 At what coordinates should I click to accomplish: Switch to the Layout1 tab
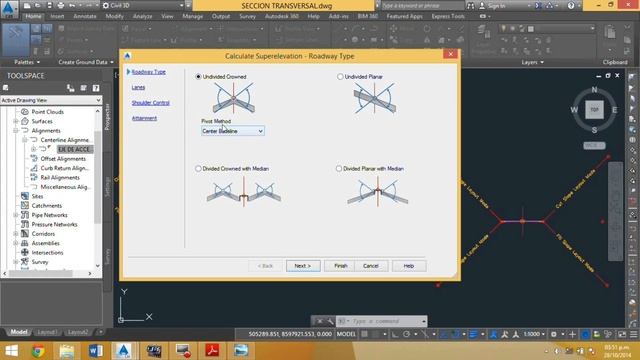[x=47, y=332]
